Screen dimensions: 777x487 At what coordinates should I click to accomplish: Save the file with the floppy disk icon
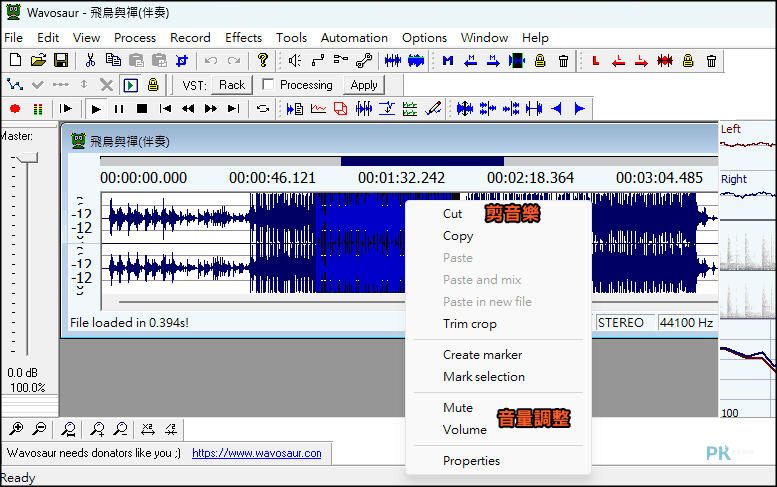[61, 60]
